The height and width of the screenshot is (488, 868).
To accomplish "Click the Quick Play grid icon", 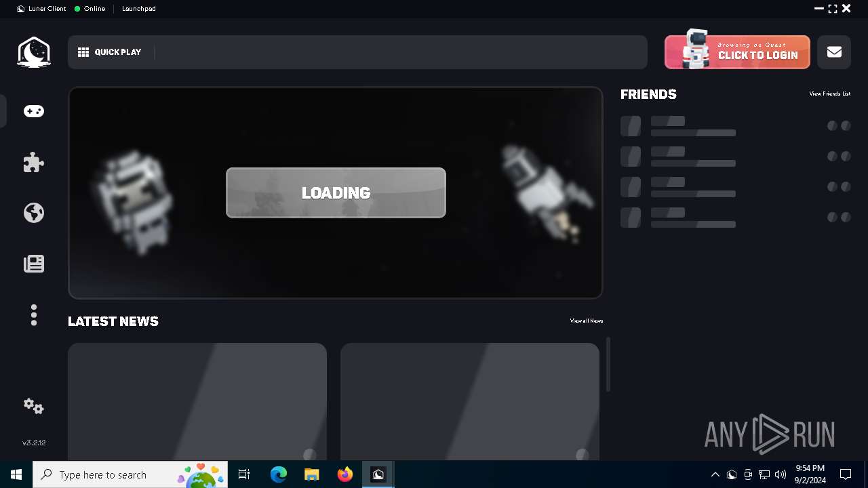I will pyautogui.click(x=83, y=52).
